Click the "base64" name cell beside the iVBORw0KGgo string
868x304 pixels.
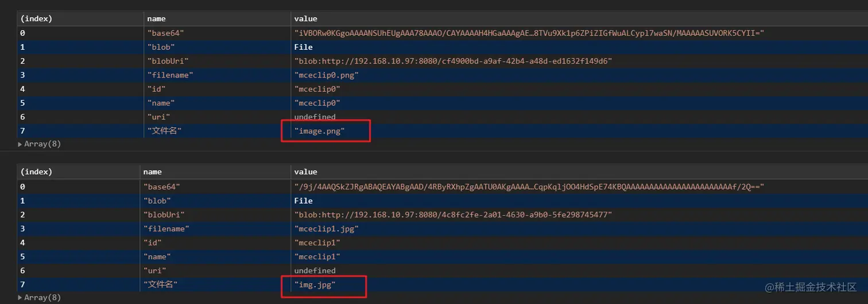[x=166, y=33]
